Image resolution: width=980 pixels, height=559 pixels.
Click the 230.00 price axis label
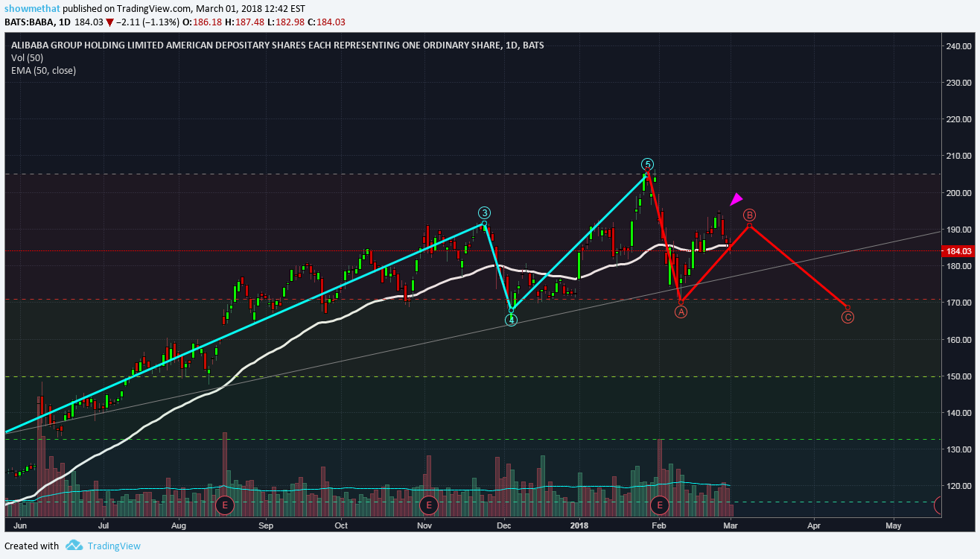click(x=958, y=83)
